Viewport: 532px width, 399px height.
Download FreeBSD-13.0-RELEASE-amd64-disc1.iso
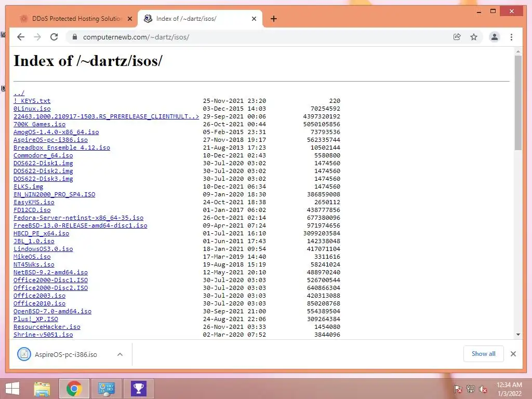coord(81,225)
